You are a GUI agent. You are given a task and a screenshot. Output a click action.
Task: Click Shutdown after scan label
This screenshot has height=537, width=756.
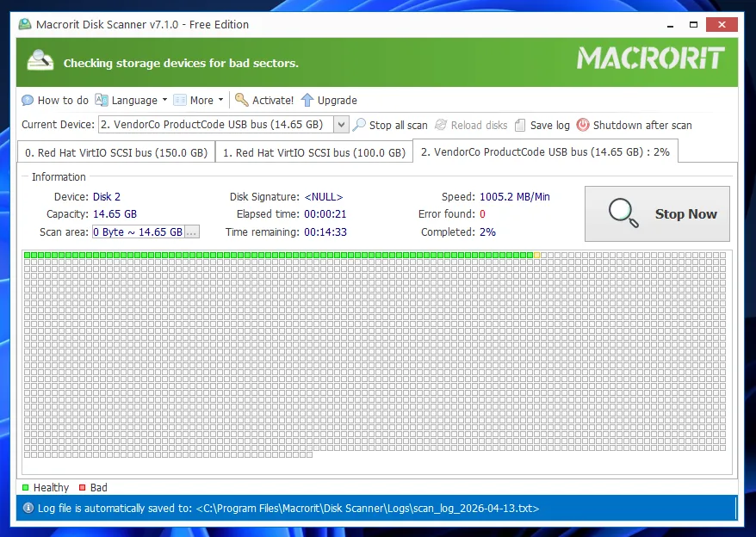point(642,126)
